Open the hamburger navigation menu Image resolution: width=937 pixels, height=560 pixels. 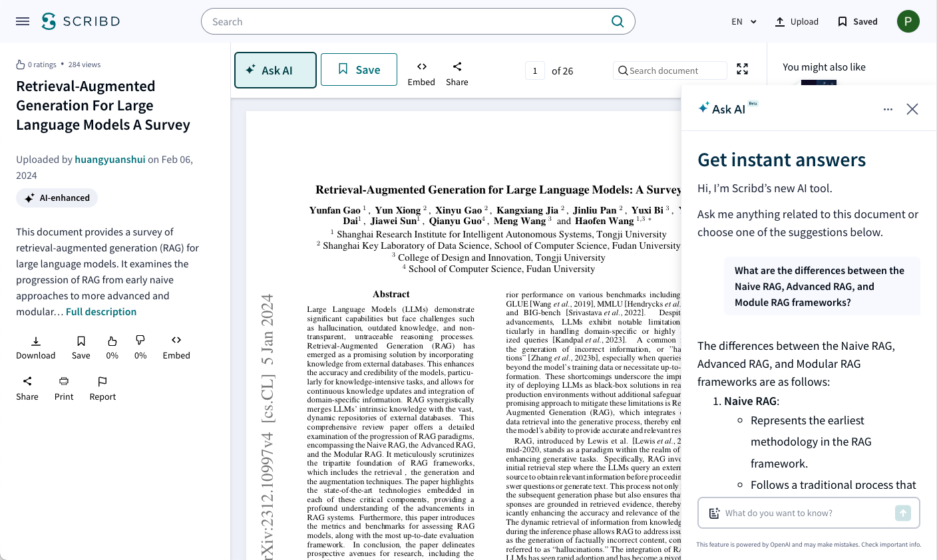pyautogui.click(x=23, y=21)
